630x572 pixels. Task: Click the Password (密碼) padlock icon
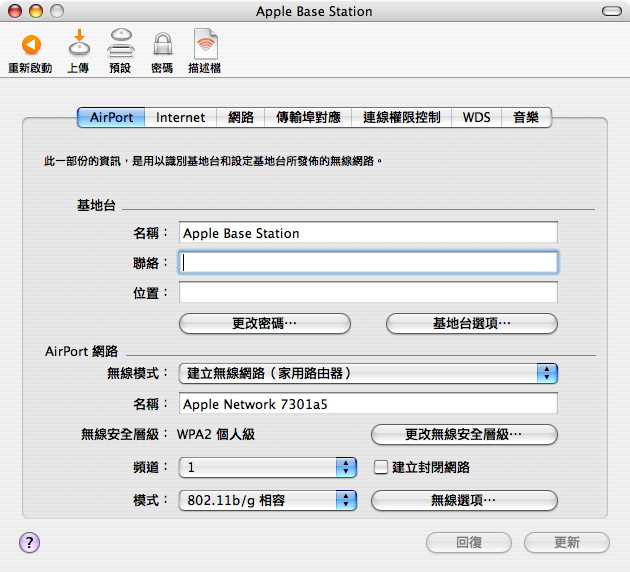[163, 44]
